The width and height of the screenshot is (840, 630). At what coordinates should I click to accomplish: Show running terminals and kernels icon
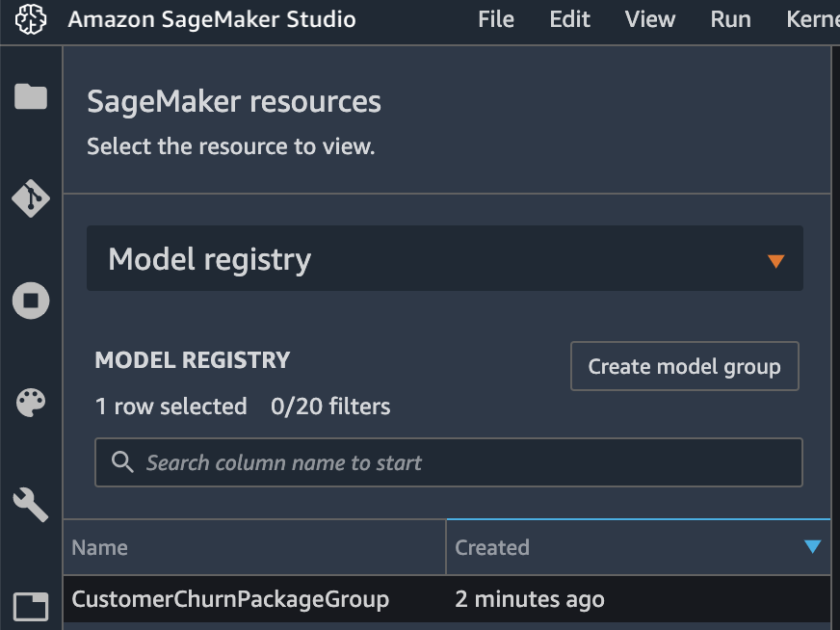(x=31, y=301)
